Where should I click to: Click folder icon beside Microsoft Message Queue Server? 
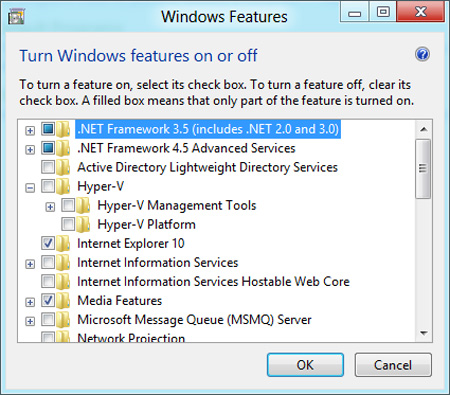pos(63,320)
